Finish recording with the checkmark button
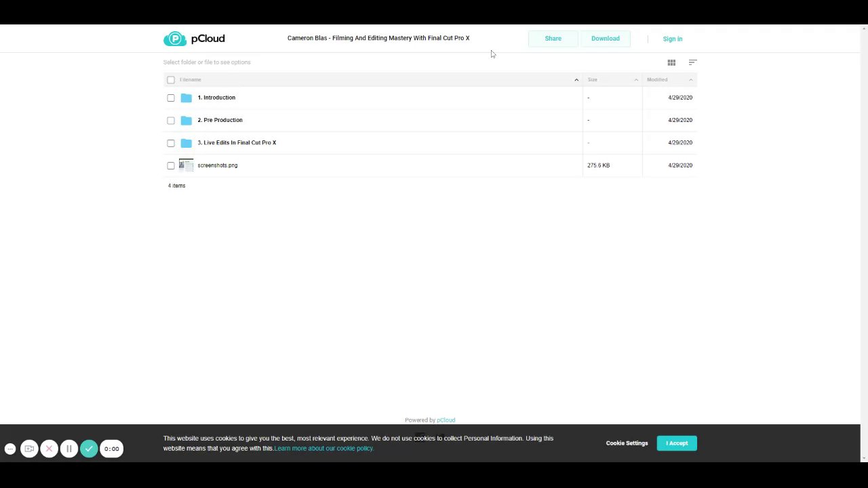Viewport: 868px width, 488px height. coord(89,449)
